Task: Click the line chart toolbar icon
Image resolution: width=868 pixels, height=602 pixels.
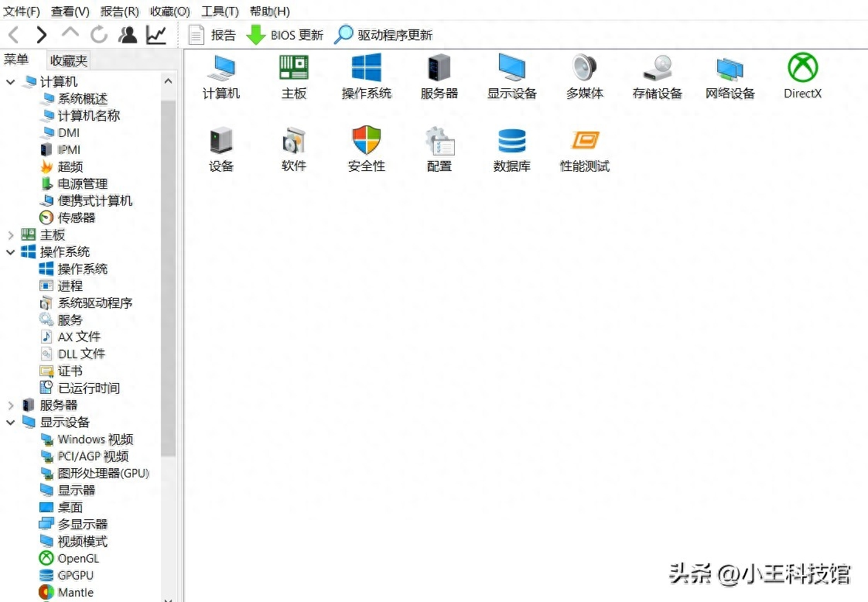Action: click(155, 35)
